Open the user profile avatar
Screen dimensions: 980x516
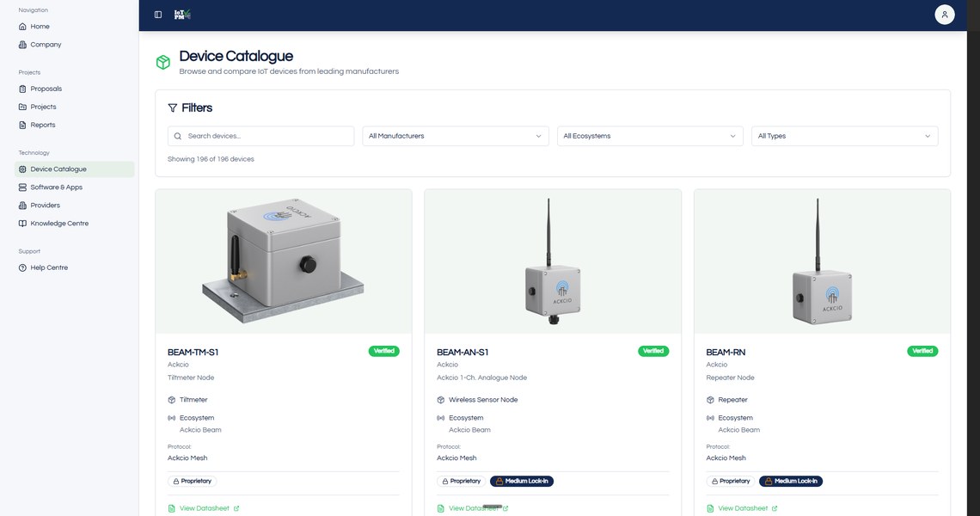tap(945, 15)
